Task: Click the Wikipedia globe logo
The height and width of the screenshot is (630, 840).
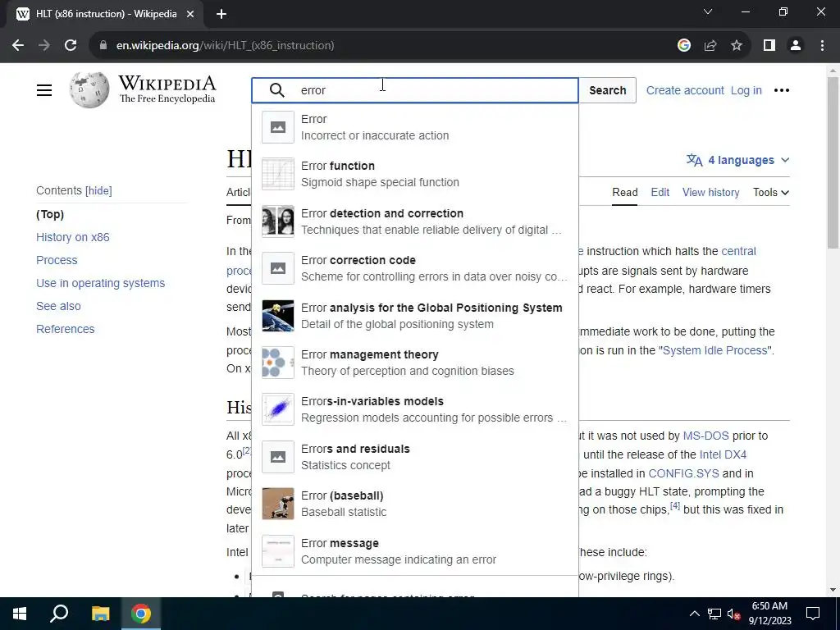Action: click(x=89, y=89)
